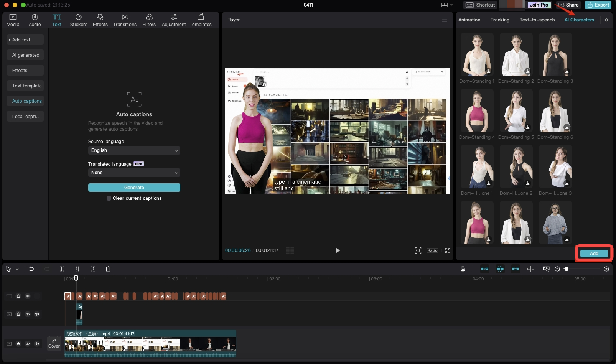Open the Transitions panel

click(x=125, y=20)
